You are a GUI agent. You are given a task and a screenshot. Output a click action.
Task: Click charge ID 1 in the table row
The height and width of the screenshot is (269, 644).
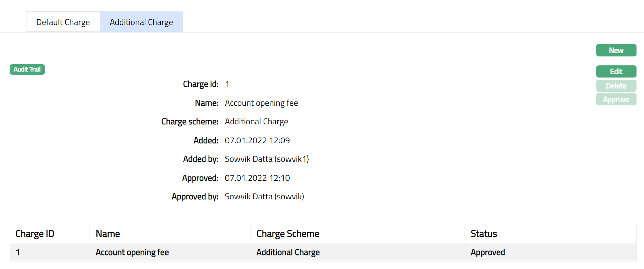click(x=18, y=252)
